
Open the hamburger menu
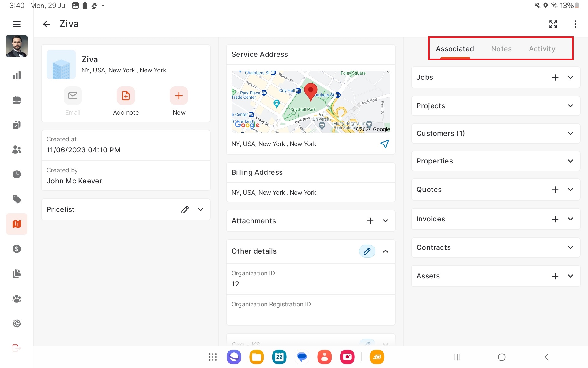(x=17, y=24)
